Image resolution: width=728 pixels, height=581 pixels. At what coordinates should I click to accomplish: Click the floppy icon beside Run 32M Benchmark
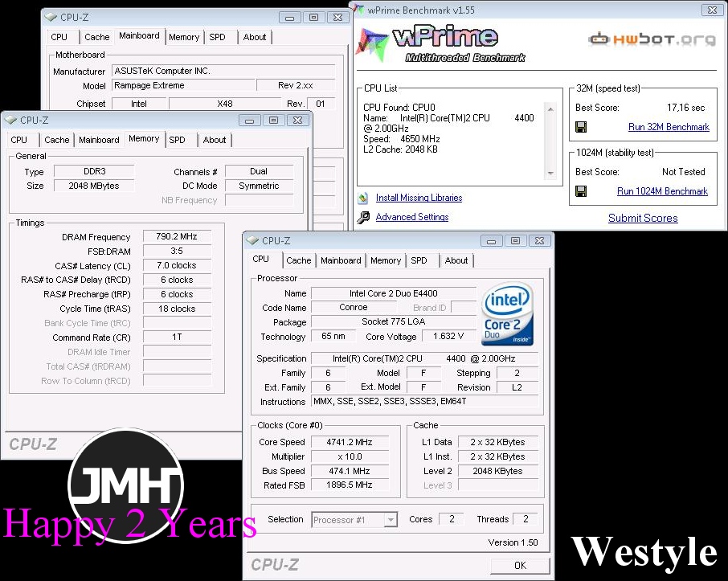(581, 127)
